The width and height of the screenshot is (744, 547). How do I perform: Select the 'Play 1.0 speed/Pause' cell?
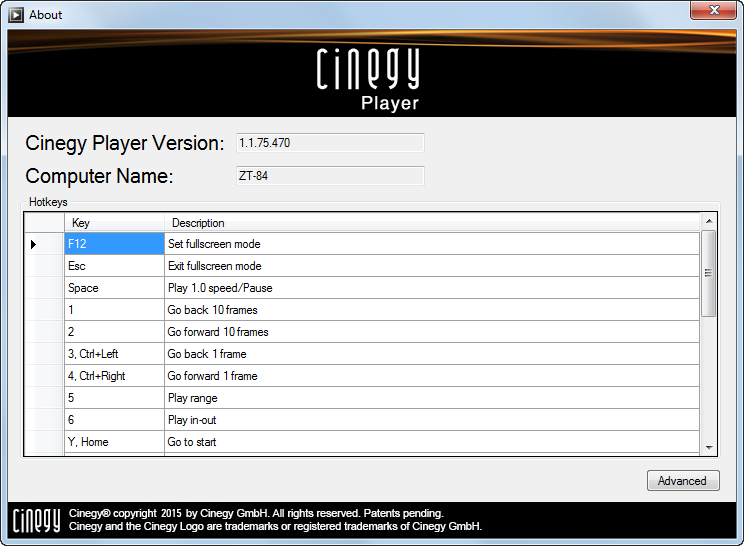point(432,288)
